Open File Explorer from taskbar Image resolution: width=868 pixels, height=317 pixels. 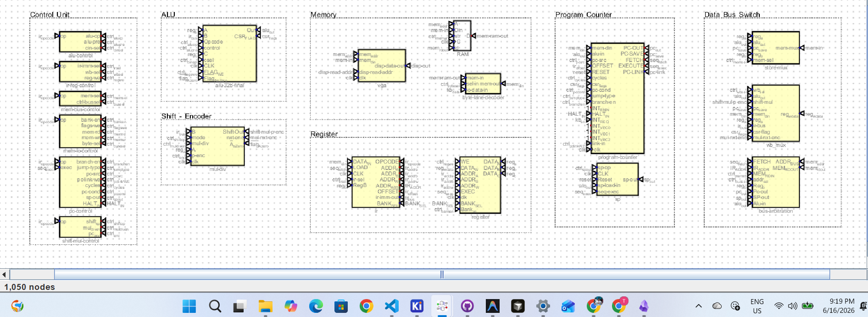265,306
